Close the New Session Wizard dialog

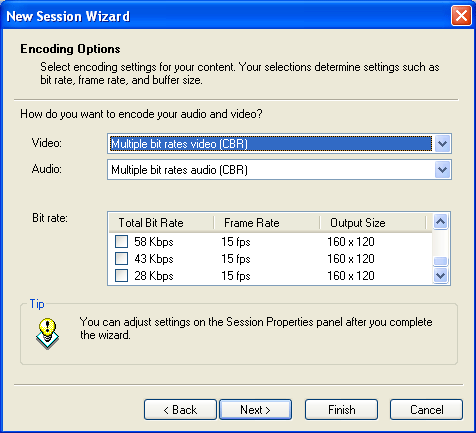pos(461,15)
